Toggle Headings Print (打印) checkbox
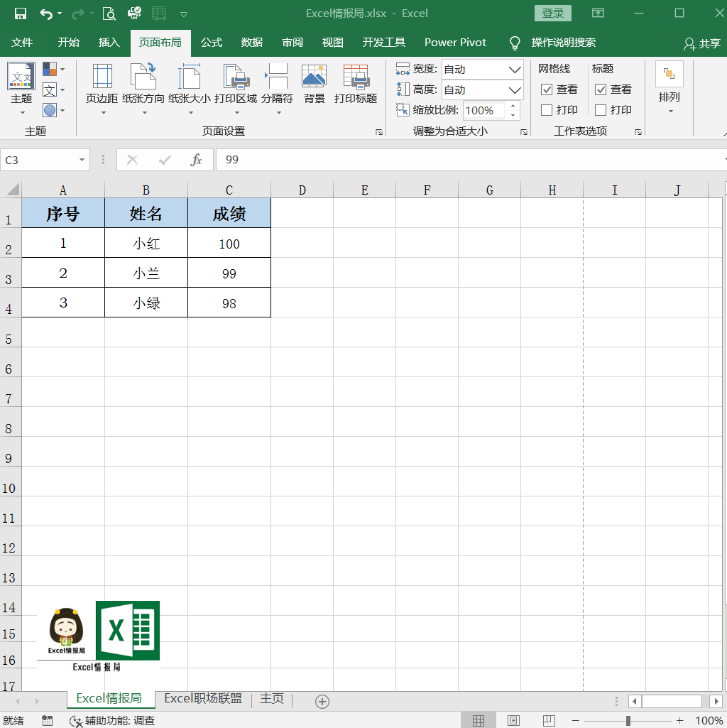727x728 pixels. coord(601,110)
